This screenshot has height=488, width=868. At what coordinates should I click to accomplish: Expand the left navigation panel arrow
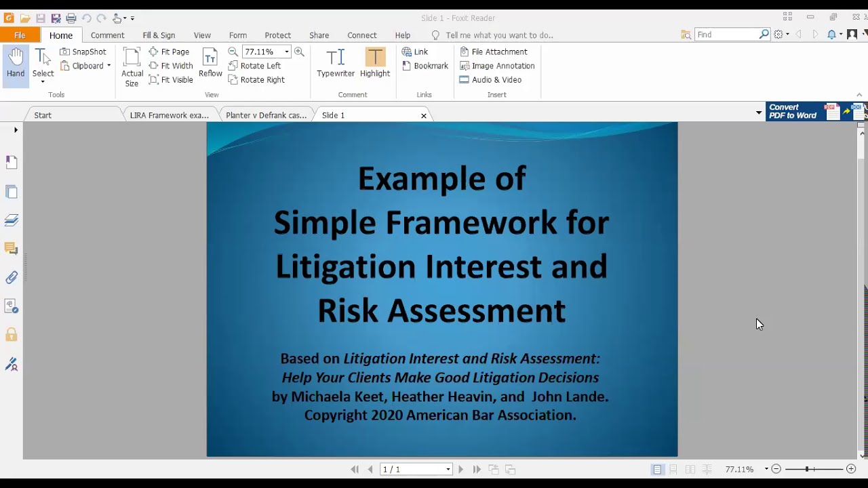pyautogui.click(x=16, y=129)
